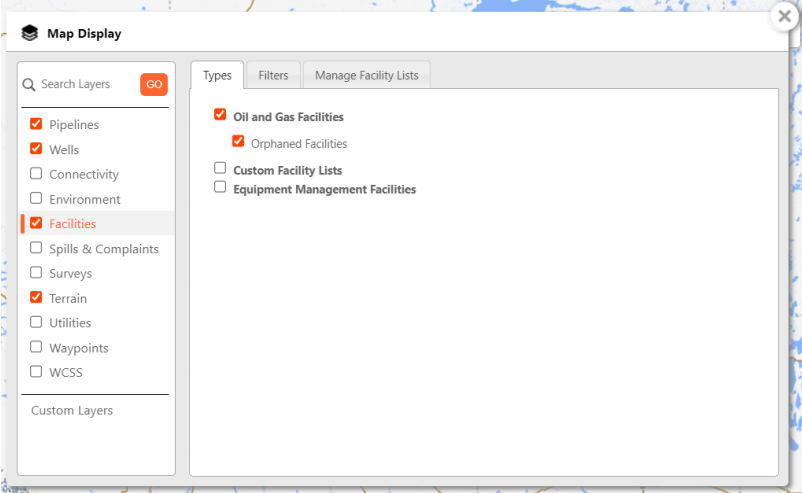Image resolution: width=802 pixels, height=493 pixels.
Task: Select the Types tab
Action: (217, 76)
